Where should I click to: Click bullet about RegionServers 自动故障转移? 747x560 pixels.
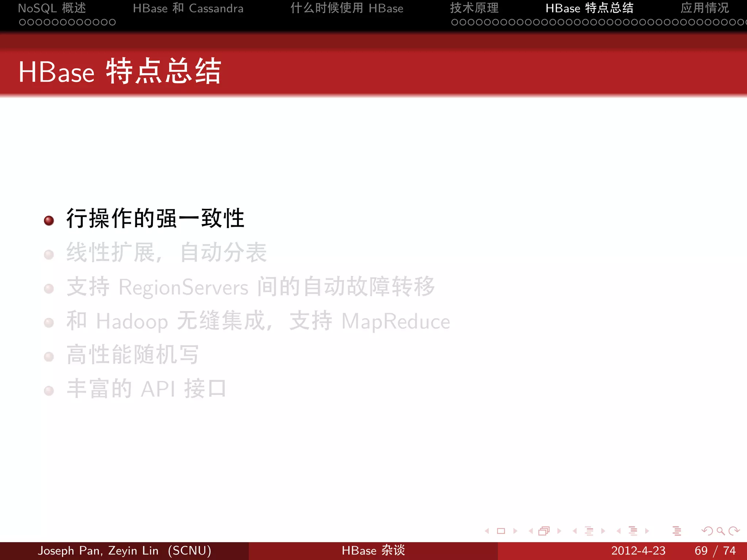251,287
